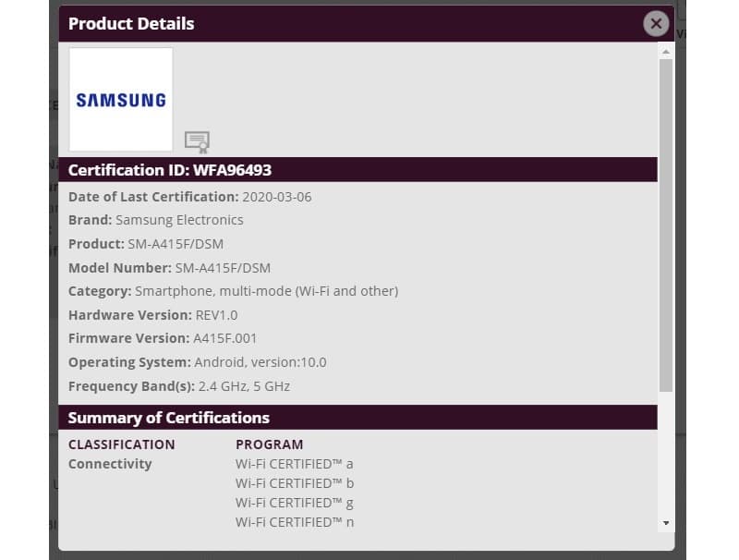Select Hardware Version REV1.0 value
The image size is (739, 560).
point(216,315)
